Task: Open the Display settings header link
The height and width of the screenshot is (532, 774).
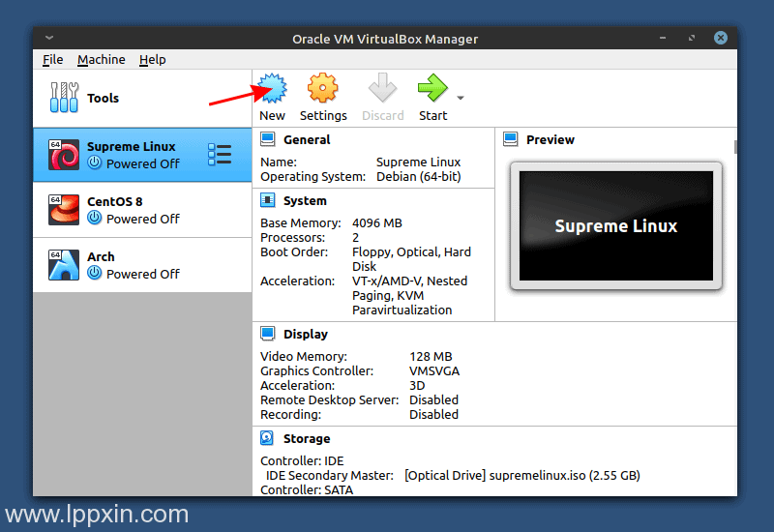Action: coord(306,334)
